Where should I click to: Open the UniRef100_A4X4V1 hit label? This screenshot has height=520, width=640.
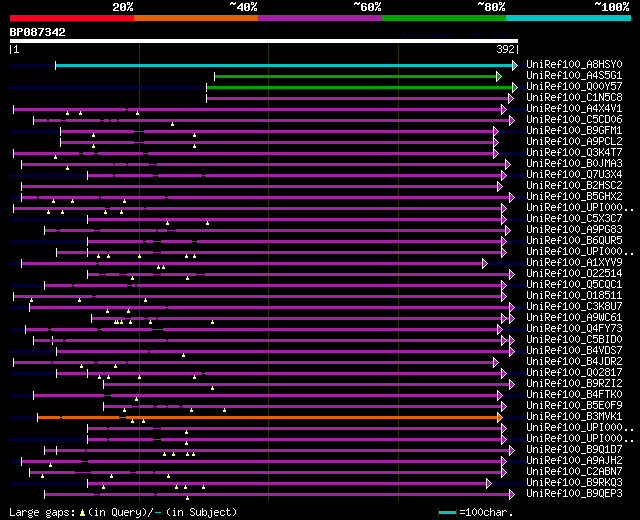point(574,109)
